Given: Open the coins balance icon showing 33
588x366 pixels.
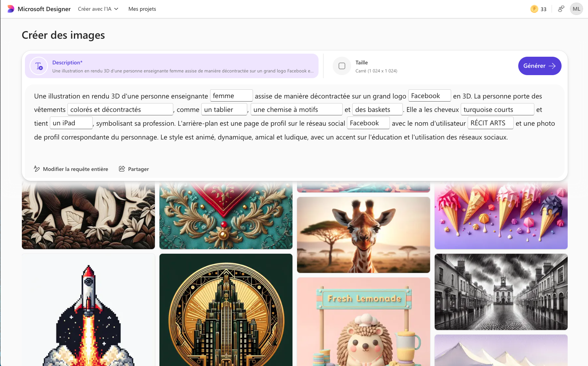Looking at the screenshot, I should coord(534,9).
